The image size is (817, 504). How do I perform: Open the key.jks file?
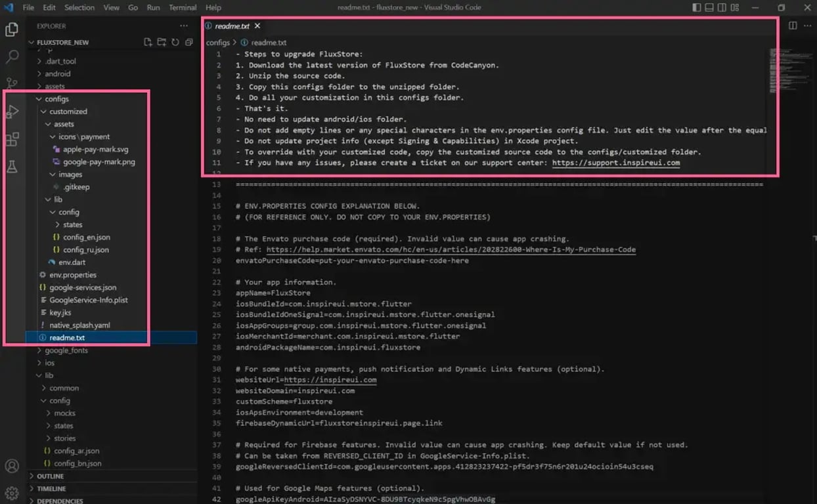[x=60, y=313]
